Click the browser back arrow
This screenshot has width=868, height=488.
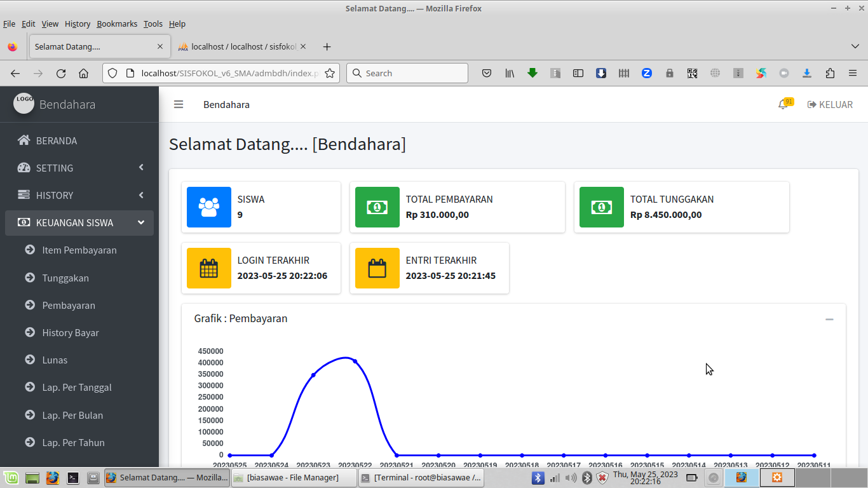click(15, 73)
